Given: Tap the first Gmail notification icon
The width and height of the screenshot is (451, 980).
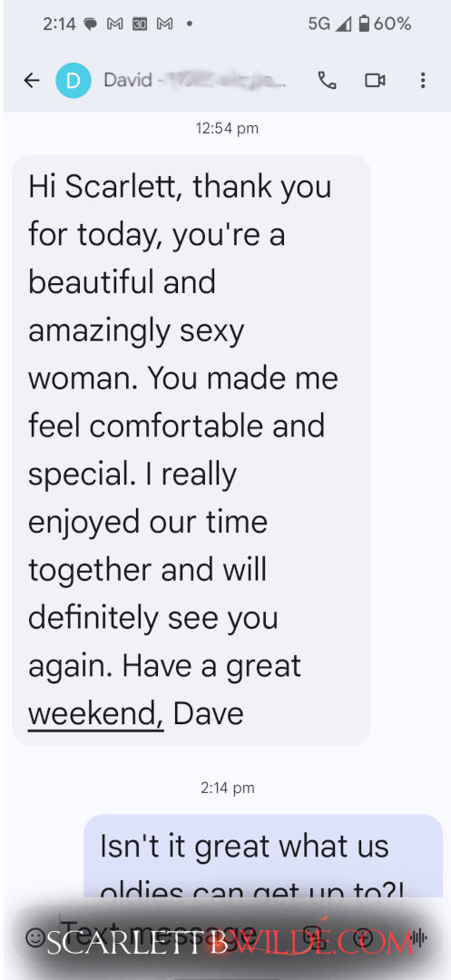Looking at the screenshot, I should 115,24.
